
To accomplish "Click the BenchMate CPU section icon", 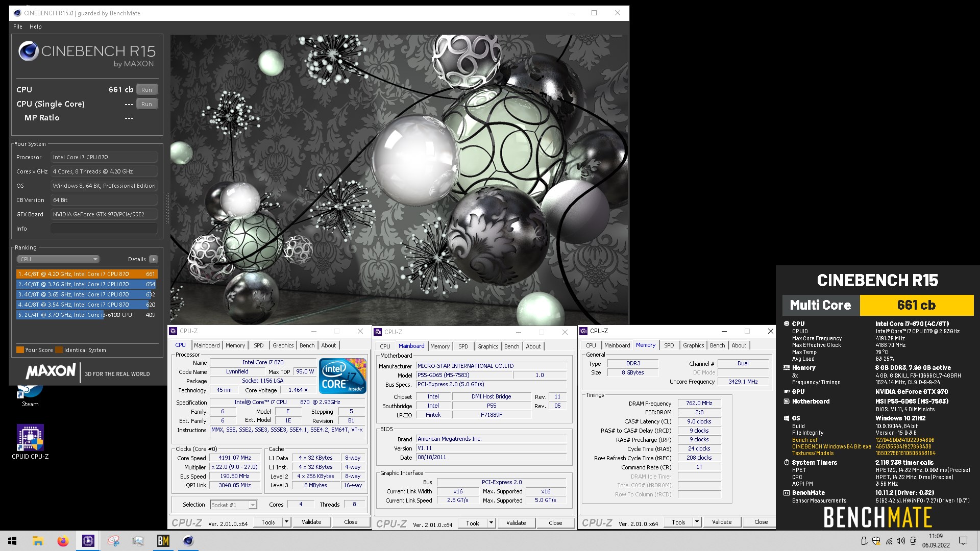I will click(x=787, y=323).
